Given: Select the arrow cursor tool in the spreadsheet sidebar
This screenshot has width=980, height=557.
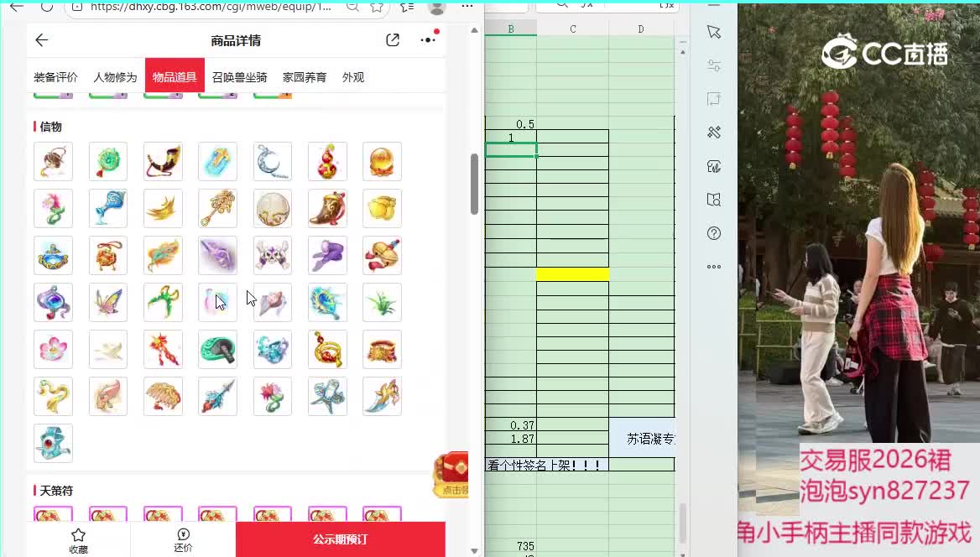Looking at the screenshot, I should point(714,33).
